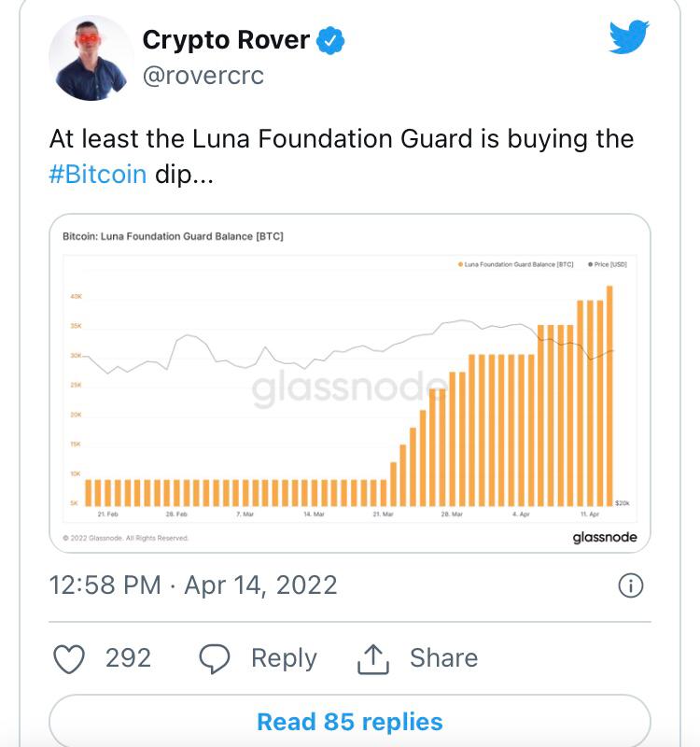Viewport: 700px width, 747px height.
Task: Click the blue verified badge
Action: point(332,40)
